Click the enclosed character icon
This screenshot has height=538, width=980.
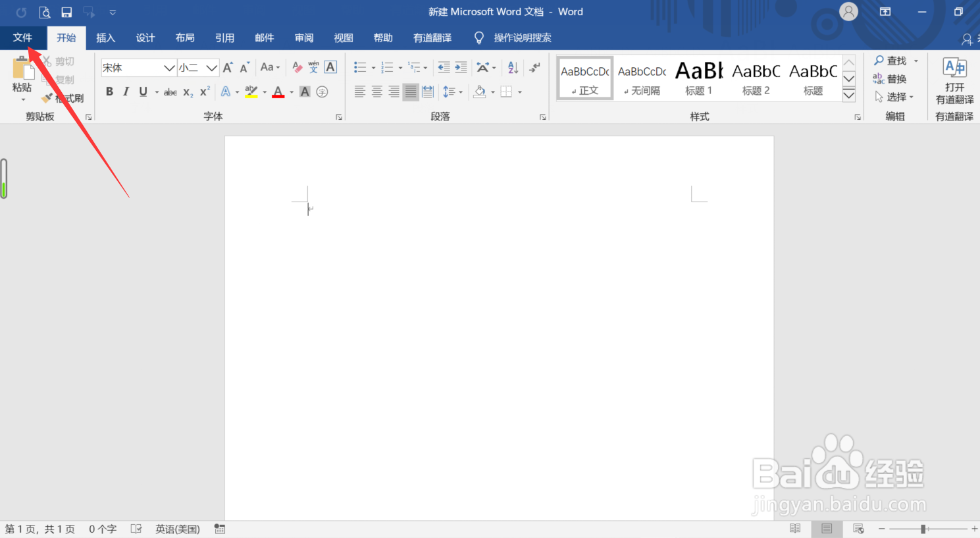pyautogui.click(x=322, y=92)
